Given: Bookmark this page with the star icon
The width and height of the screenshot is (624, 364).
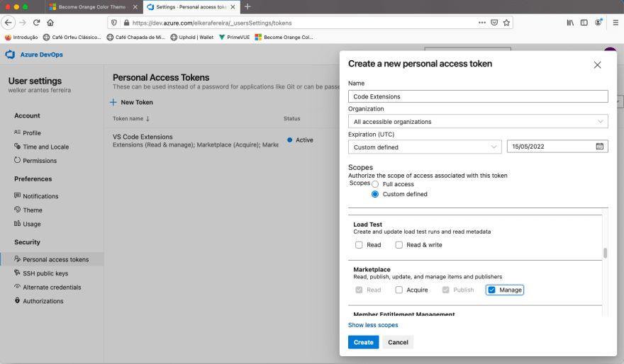Looking at the screenshot, I should [506, 23].
